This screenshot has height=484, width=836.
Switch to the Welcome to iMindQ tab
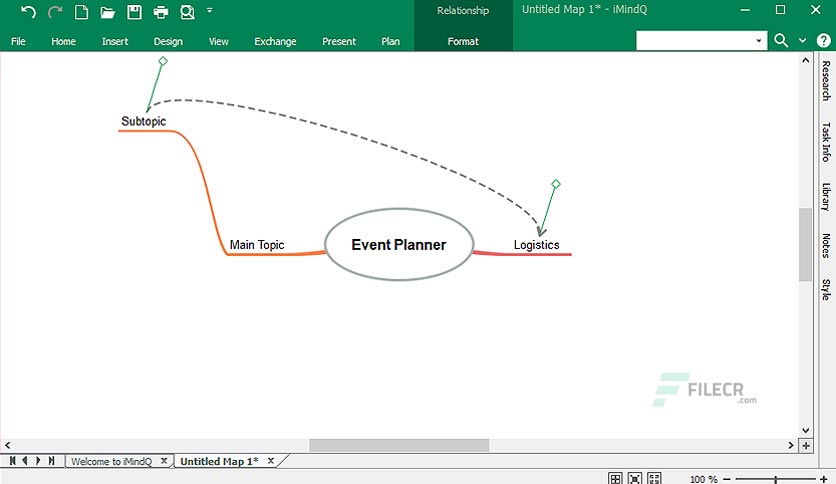[x=111, y=461]
